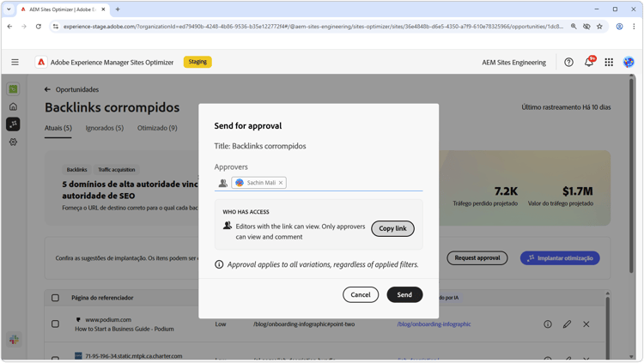Click the Sachin Mali approver chip
Image resolution: width=644 pixels, height=363 pixels.
pos(258,183)
